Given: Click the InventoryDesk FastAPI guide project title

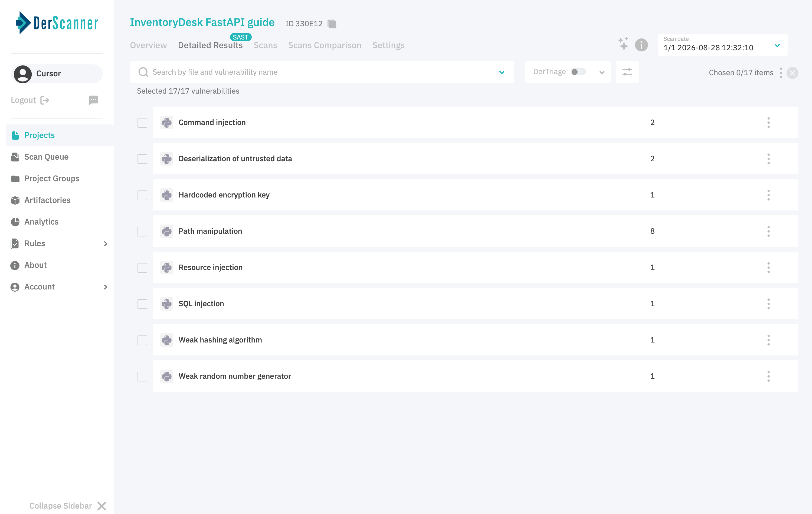Looking at the screenshot, I should click(202, 22).
